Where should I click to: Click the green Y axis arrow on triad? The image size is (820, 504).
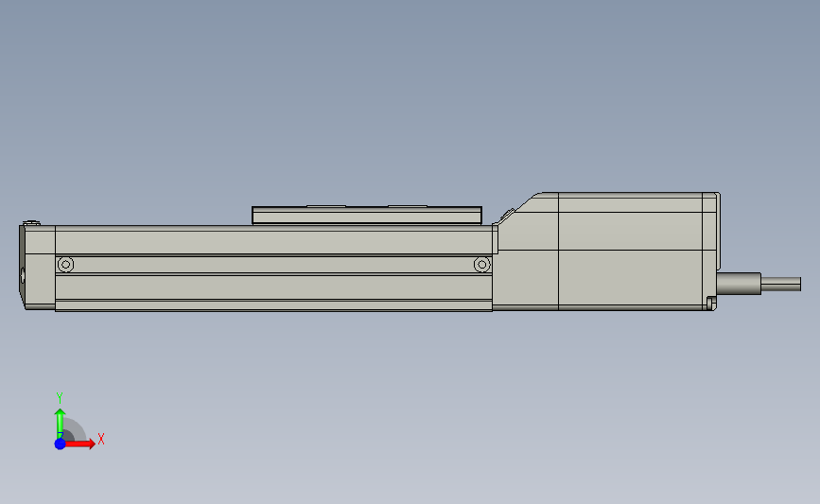[x=61, y=424]
